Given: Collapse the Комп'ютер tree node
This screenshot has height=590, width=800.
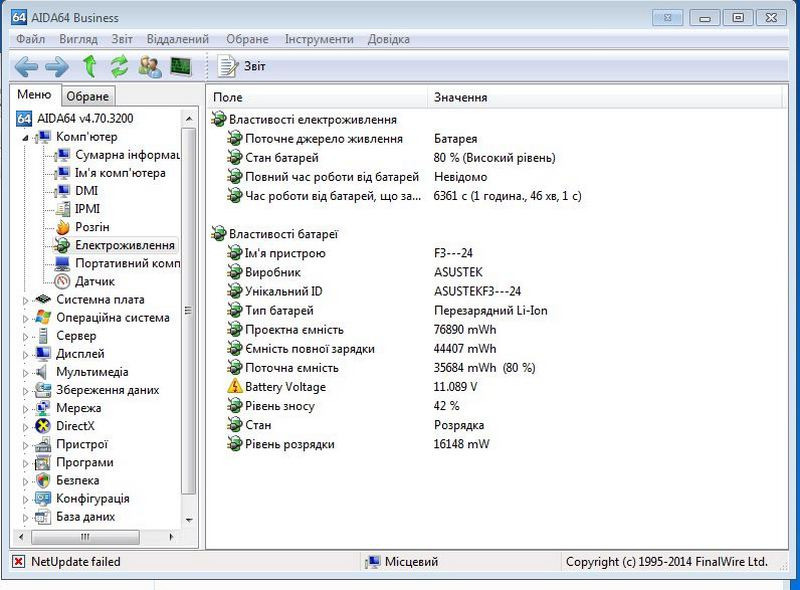Looking at the screenshot, I should click(25, 138).
